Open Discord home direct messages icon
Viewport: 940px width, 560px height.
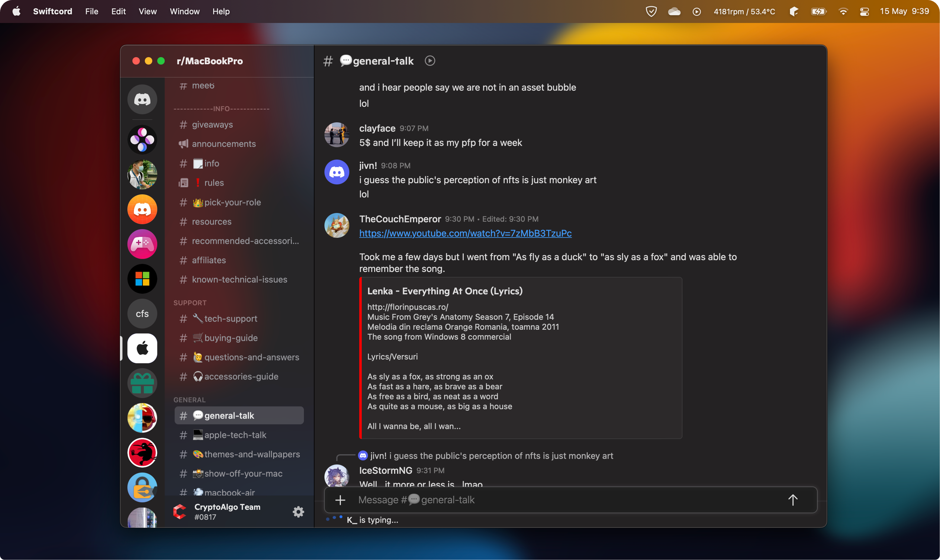[x=142, y=99]
